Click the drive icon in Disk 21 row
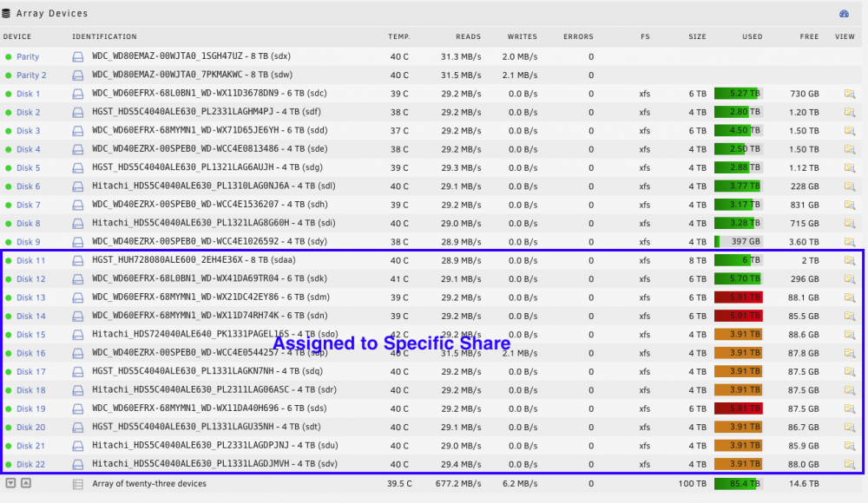Screen dimensions: 868x503 pyautogui.click(x=78, y=446)
